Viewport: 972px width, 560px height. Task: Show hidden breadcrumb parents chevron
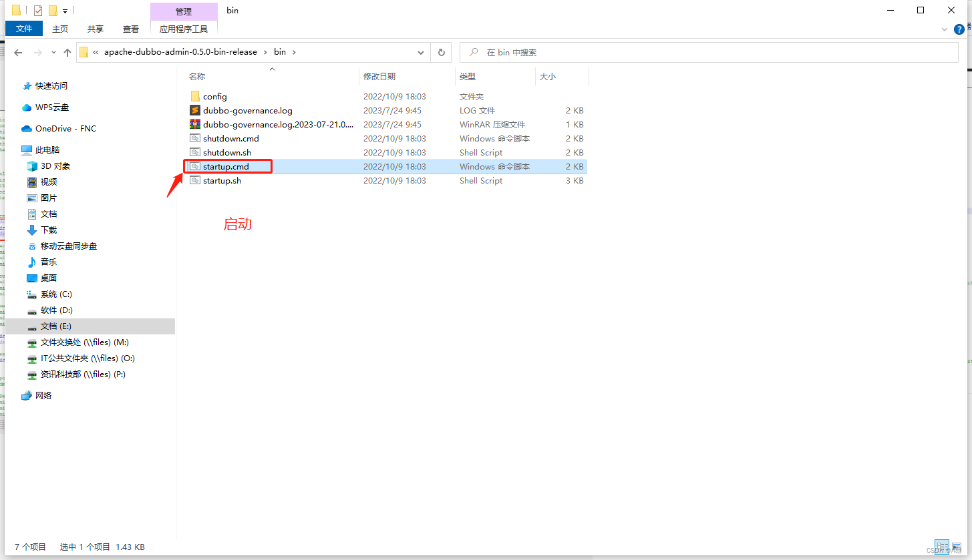click(96, 52)
